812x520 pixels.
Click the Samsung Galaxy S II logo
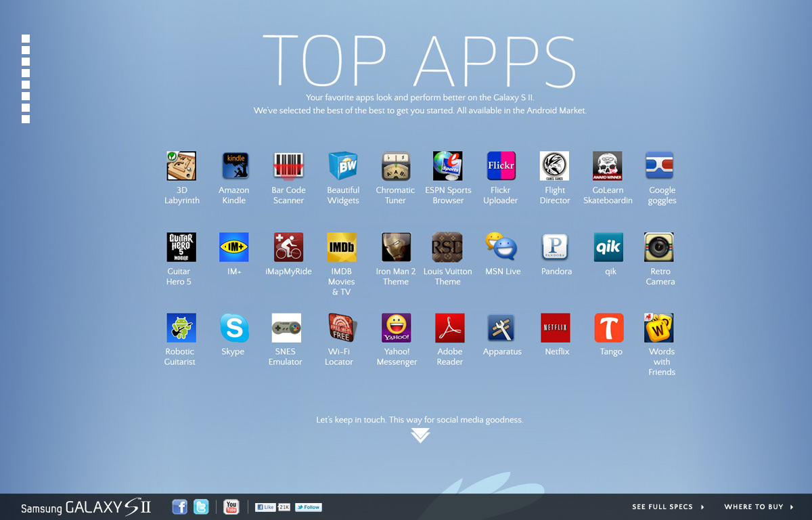click(86, 506)
